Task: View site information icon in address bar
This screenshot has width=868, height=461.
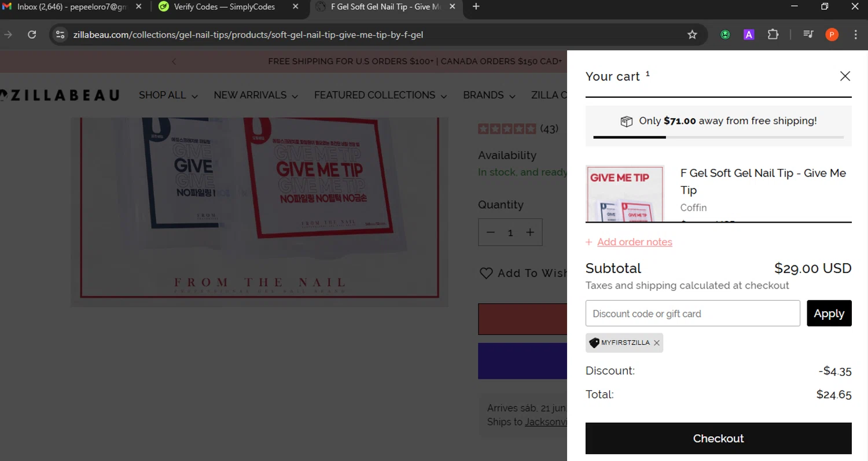Action: (x=60, y=35)
